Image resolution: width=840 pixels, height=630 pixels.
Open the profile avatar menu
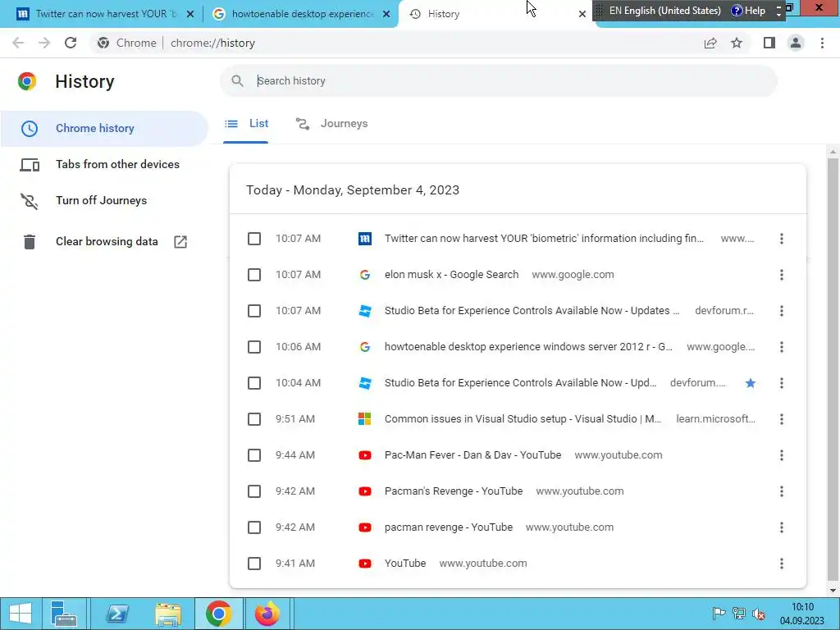pos(796,43)
